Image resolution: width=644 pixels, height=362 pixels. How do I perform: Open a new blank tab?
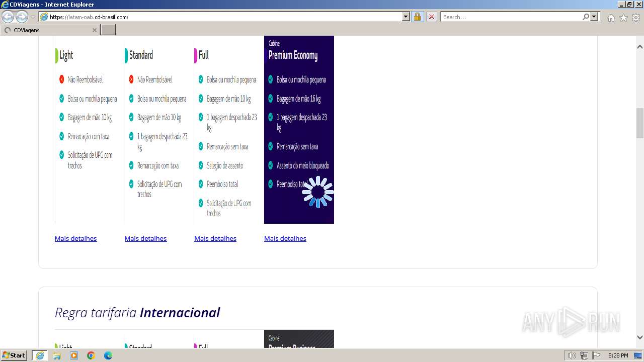click(108, 30)
